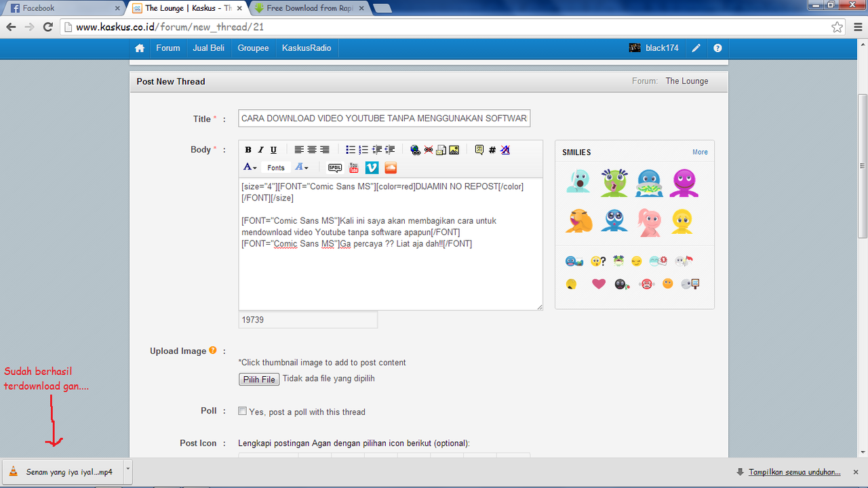Open The Lounge forum link
868x488 pixels.
(686, 81)
